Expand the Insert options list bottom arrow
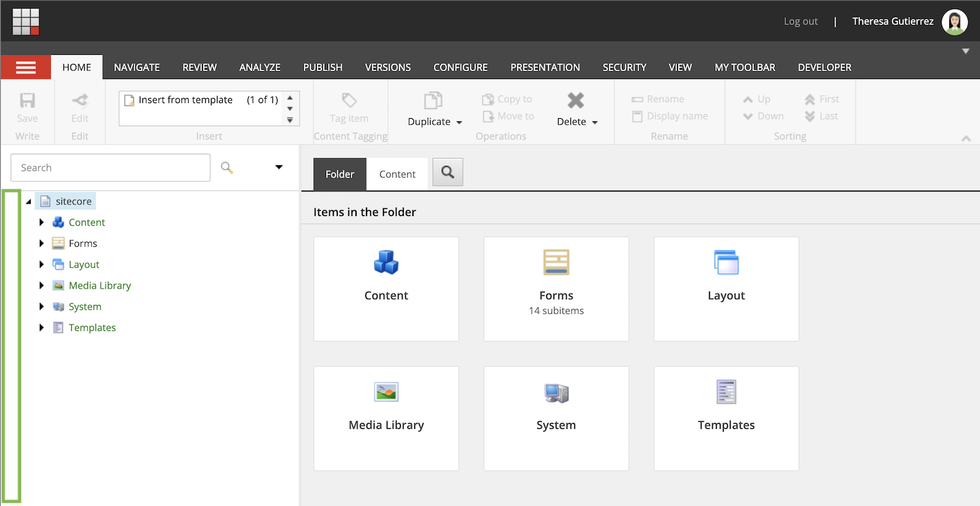Screen dimensions: 980x506 290,119
